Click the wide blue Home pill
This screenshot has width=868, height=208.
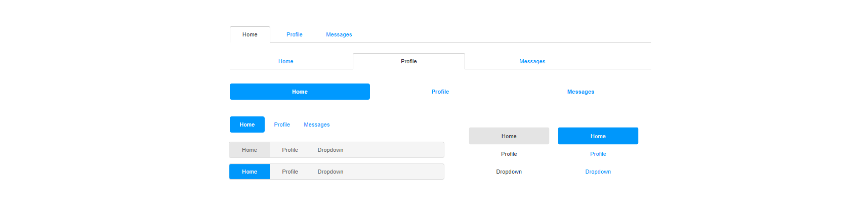300,92
